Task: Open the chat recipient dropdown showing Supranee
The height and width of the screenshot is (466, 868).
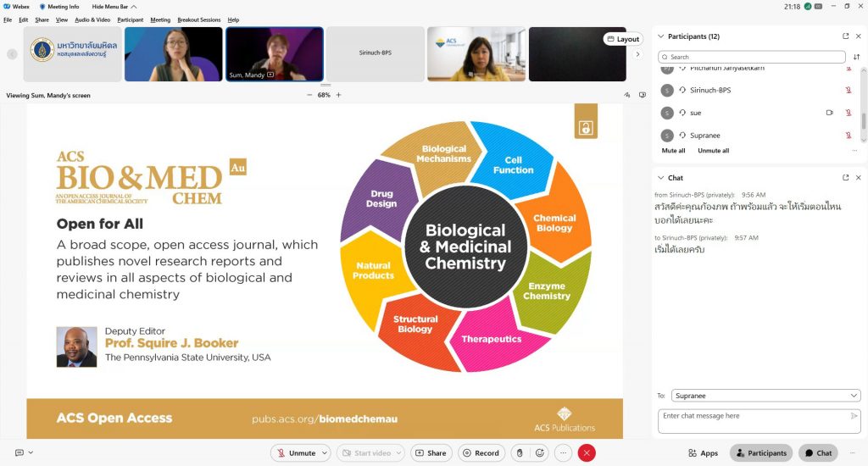Action: pos(765,396)
